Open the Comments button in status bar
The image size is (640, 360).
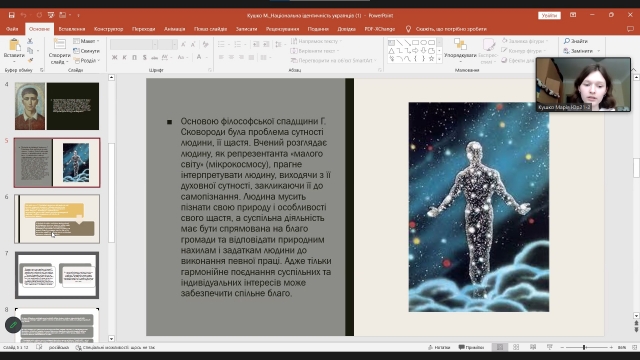(x=471, y=347)
